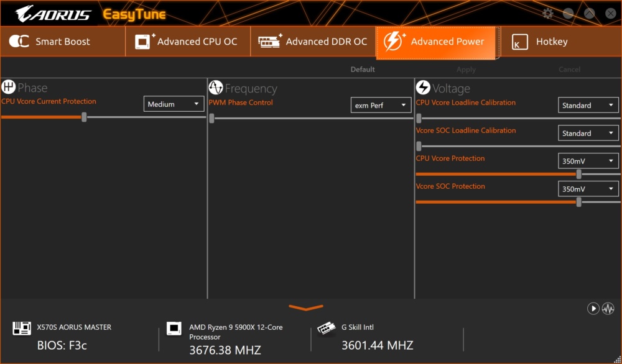Viewport: 622px width, 364px height.
Task: Click the 'G Skill Intl' text
Action: [358, 327]
